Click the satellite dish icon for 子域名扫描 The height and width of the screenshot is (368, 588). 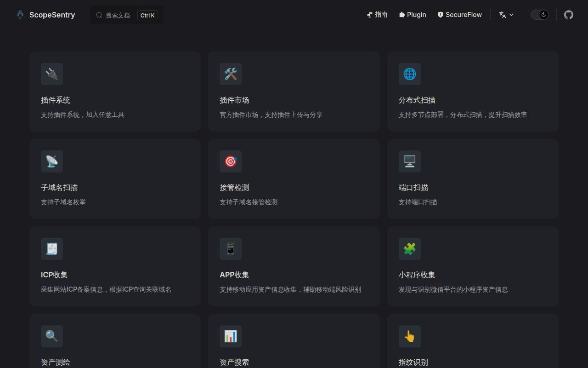coord(52,161)
